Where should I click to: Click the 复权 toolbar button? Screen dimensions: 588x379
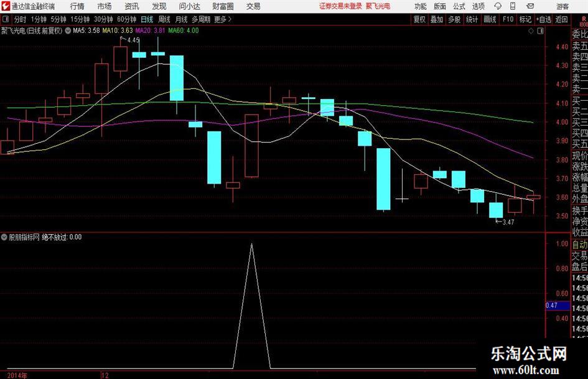coord(419,19)
